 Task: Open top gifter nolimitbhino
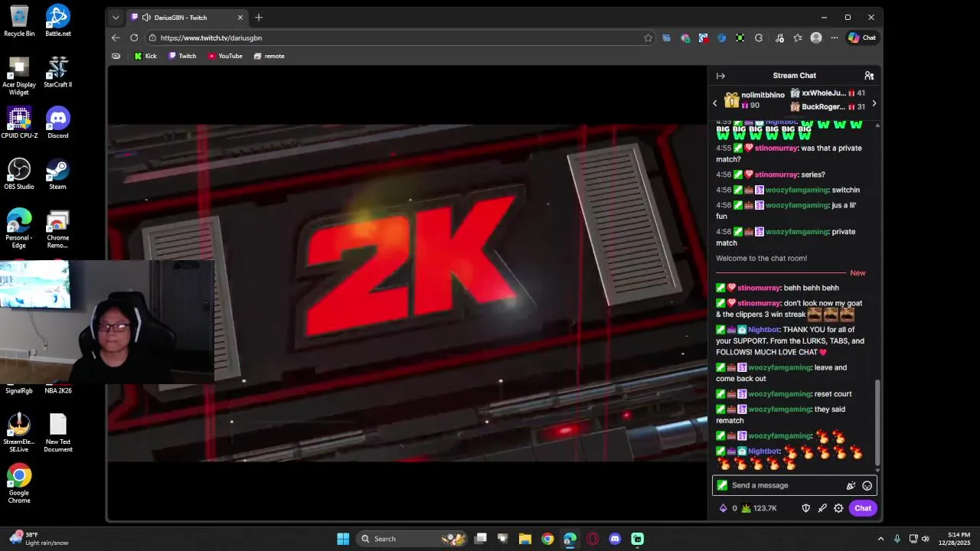click(x=755, y=100)
